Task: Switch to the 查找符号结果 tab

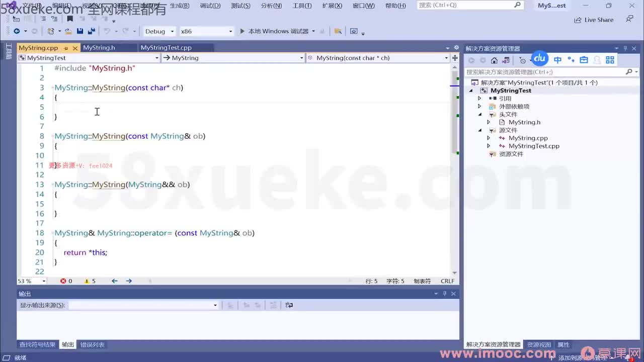Action: coord(37,345)
